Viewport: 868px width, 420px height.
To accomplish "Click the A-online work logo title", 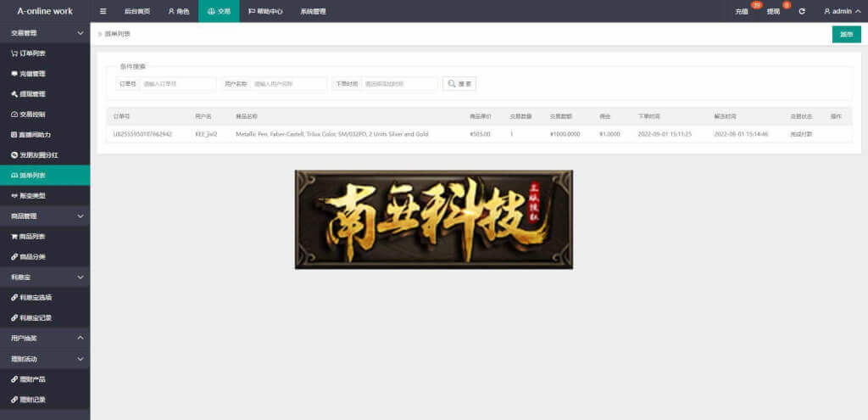I will 45,11.
